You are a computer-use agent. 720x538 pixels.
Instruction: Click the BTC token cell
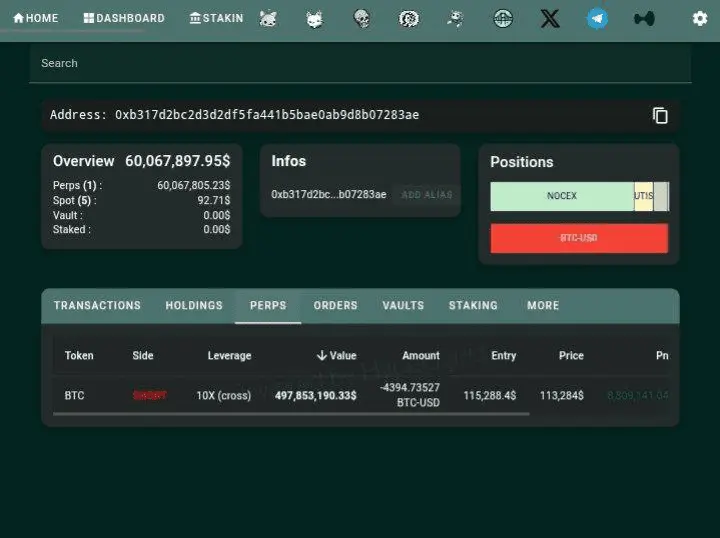[x=74, y=396]
